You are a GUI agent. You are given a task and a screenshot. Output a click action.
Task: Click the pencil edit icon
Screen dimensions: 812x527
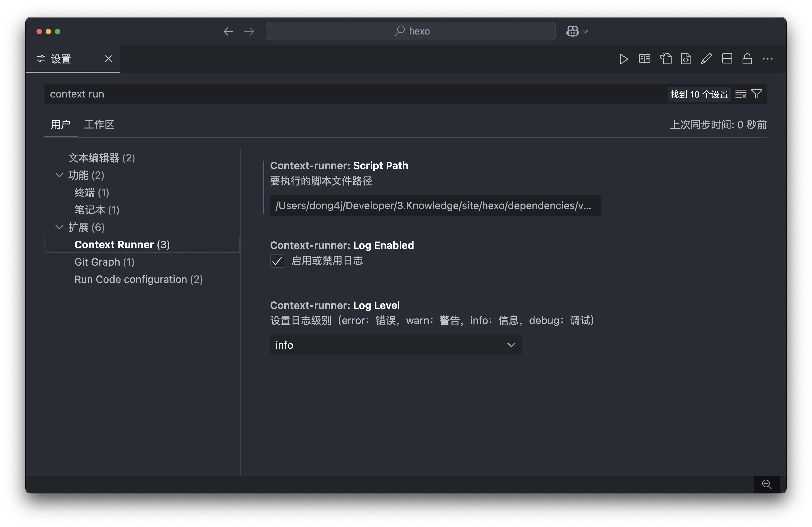click(x=706, y=59)
